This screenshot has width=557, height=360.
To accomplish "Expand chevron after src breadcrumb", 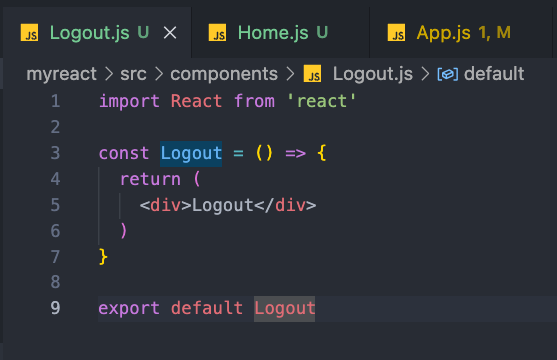I will (x=159, y=74).
